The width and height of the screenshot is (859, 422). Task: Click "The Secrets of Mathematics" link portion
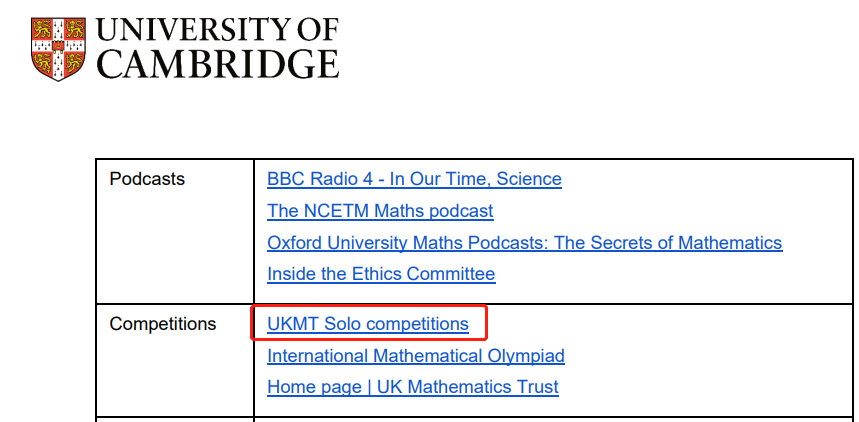point(668,242)
